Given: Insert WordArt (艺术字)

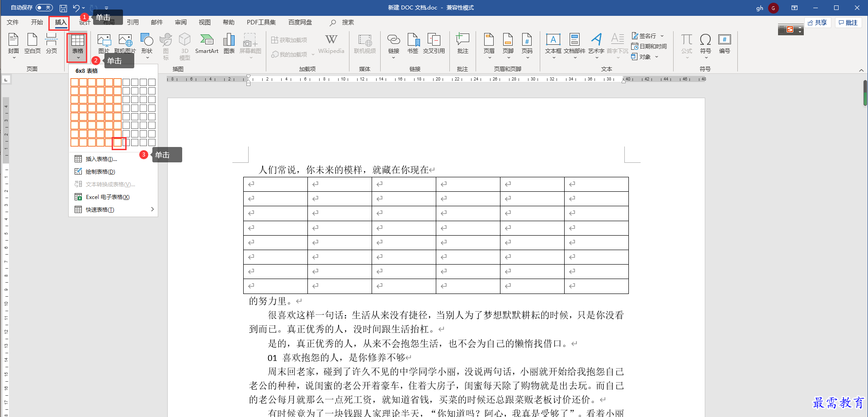Looking at the screenshot, I should pos(596,46).
